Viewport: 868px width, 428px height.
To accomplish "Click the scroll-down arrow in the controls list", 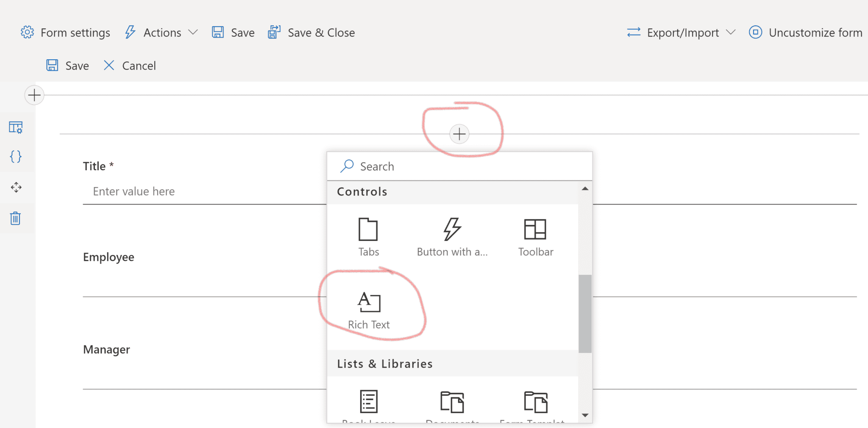I will (x=585, y=415).
